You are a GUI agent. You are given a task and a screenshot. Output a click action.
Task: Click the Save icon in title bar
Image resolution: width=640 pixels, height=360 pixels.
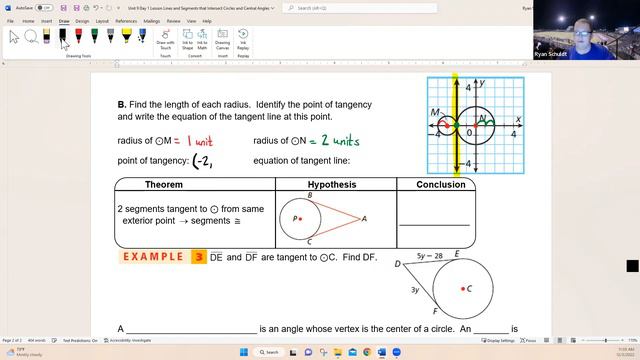(x=63, y=8)
